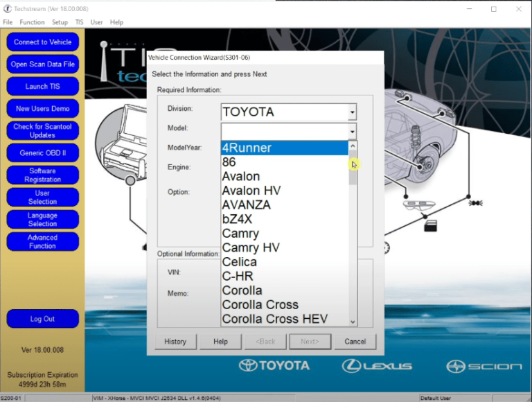Click the Cancel button in the wizard
Viewport: 532px width, 402px height.
tap(355, 341)
